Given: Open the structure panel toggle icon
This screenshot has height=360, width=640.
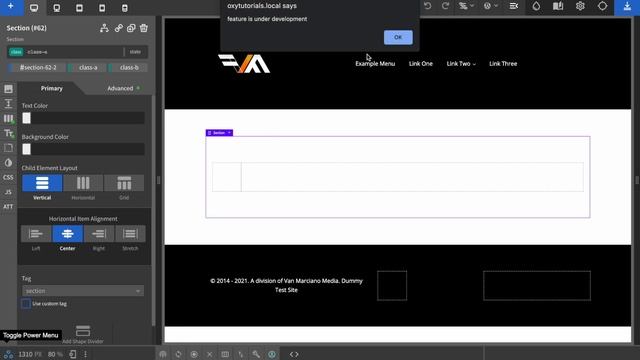Looking at the screenshot, I should point(514,6).
